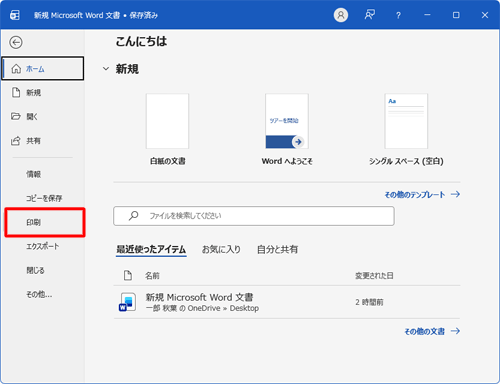Switch to 最近使ったアイテム tab

151,249
